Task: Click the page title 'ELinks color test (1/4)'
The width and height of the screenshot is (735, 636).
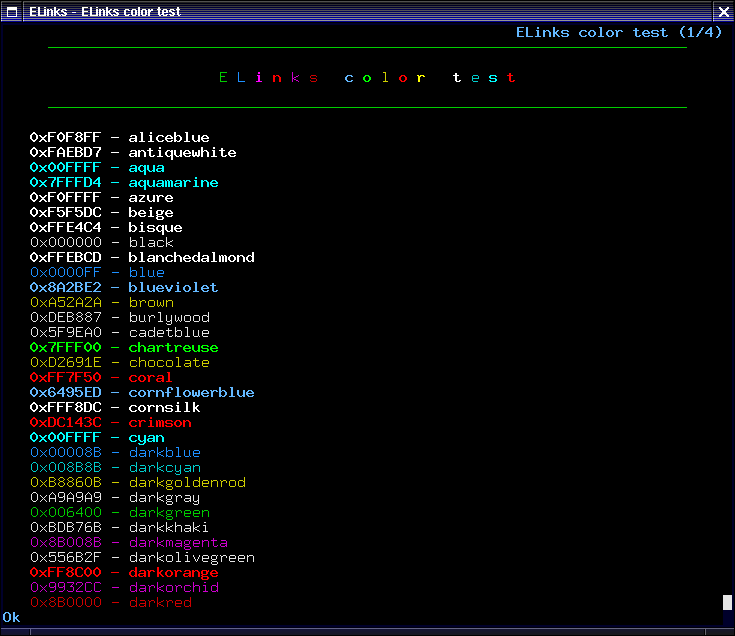Action: pos(618,32)
